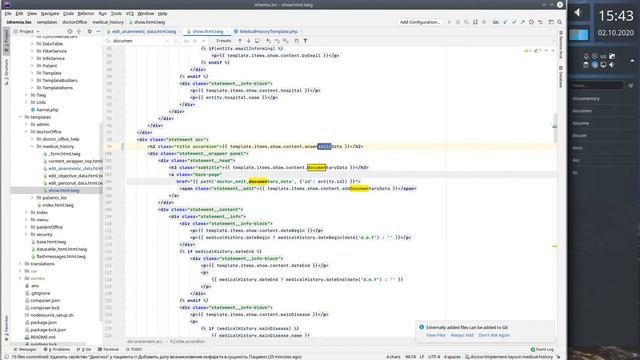Image resolution: width=640 pixels, height=360 pixels.
Task: Open the Event Log
Action: (542, 349)
